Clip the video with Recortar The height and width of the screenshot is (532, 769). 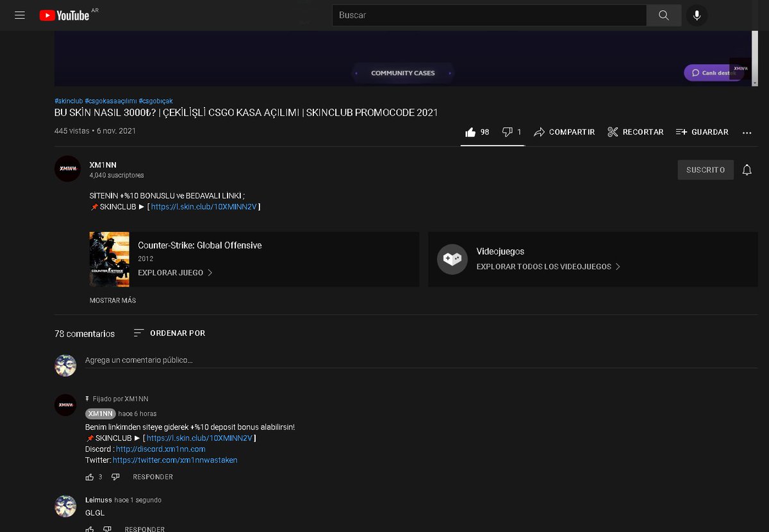tap(635, 132)
